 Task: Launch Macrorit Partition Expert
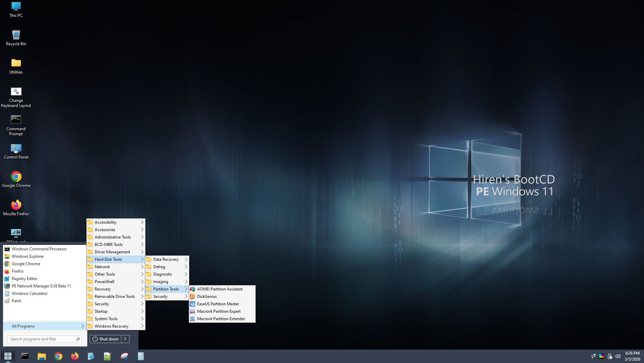click(222, 311)
